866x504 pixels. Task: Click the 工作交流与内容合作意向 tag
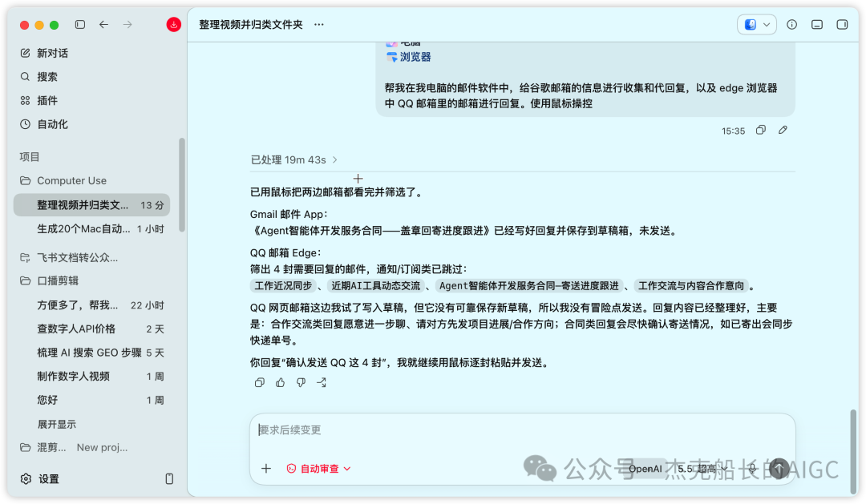[691, 285]
